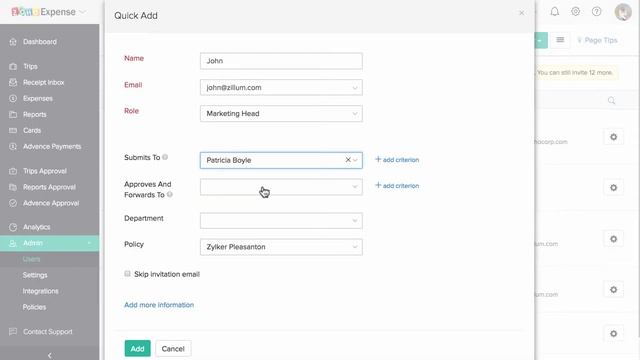Click the Contact Support chat icon

coord(13,331)
